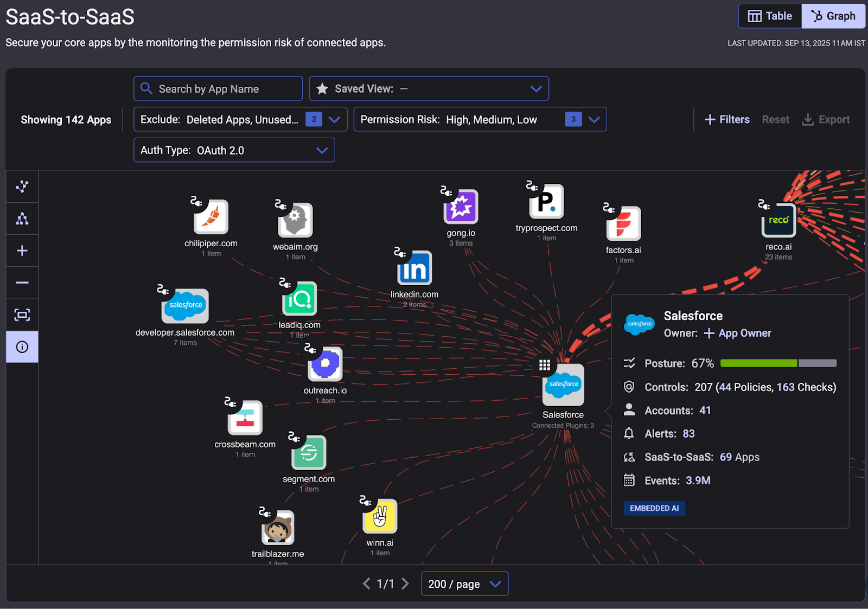Reset the applied filters
The height and width of the screenshot is (609, 868).
point(776,119)
